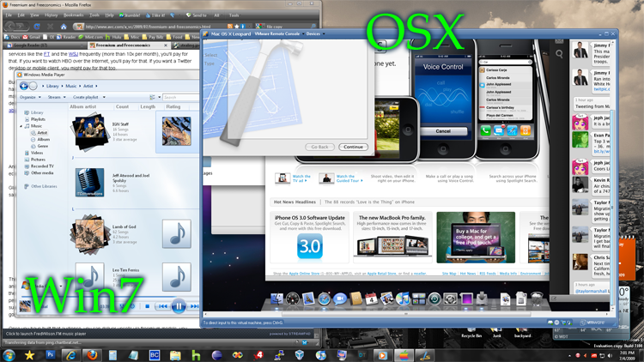Image resolution: width=644 pixels, height=362 pixels.
Task: Open VMware Remote Console menu
Action: tap(279, 33)
